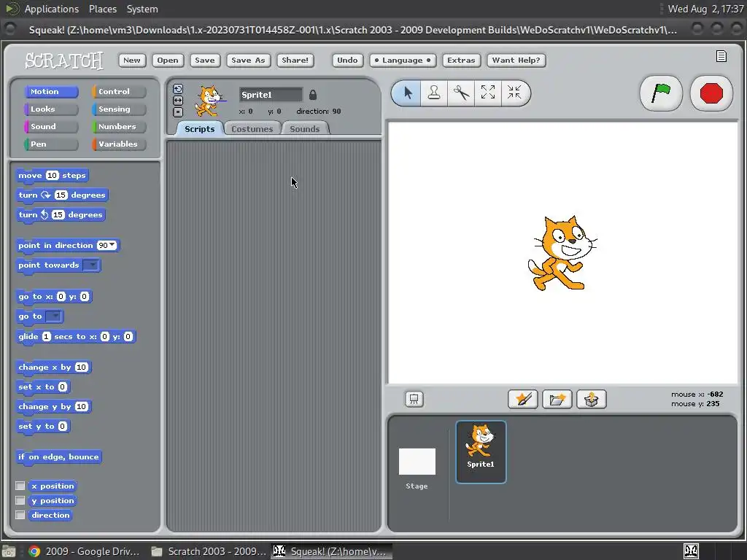Click the change x by 10 block
The width and height of the screenshot is (747, 560).
[x=53, y=367]
